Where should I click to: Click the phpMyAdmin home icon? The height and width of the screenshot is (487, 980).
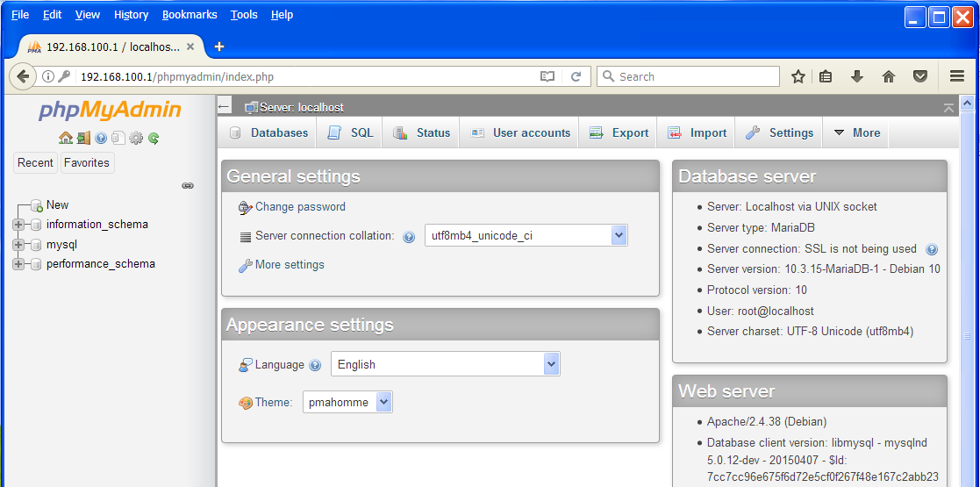tap(66, 138)
